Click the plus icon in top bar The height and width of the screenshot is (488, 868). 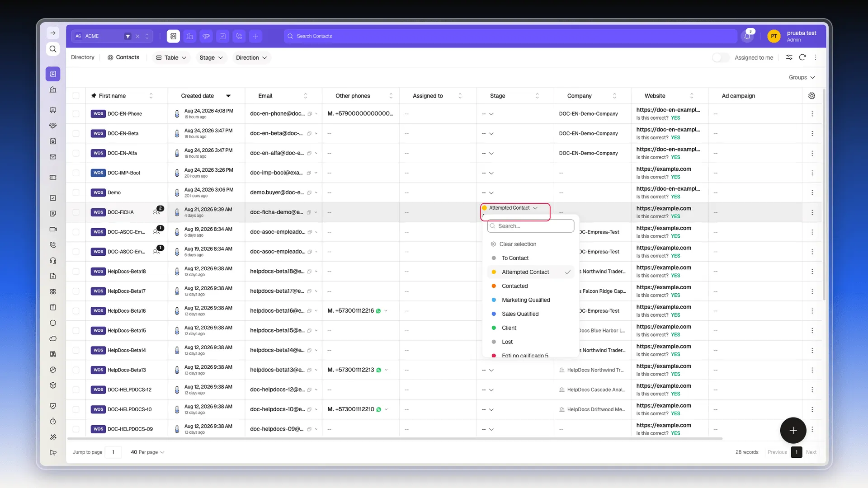pyautogui.click(x=255, y=36)
